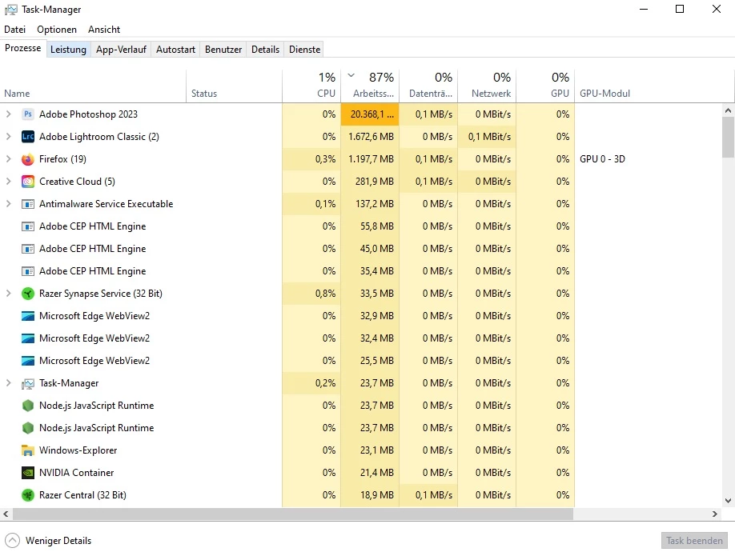The width and height of the screenshot is (735, 560).
Task: Click the Windows-Explorer folder icon
Action: point(28,450)
